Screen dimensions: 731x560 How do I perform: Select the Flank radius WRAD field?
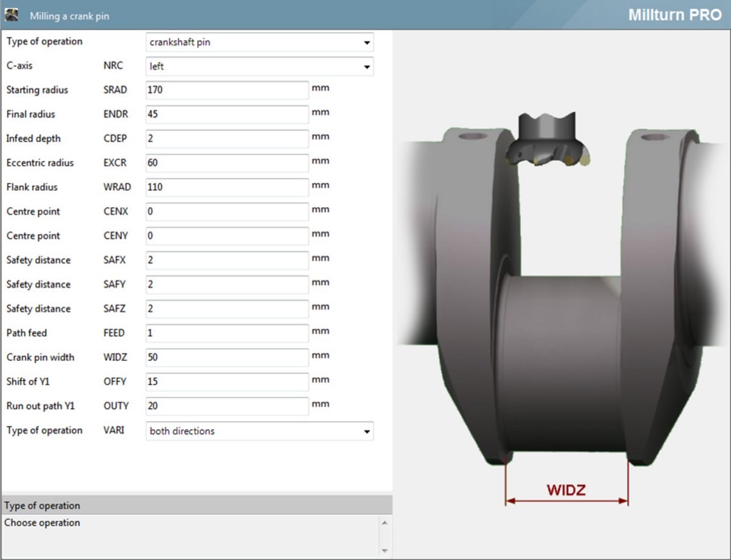pyautogui.click(x=227, y=187)
